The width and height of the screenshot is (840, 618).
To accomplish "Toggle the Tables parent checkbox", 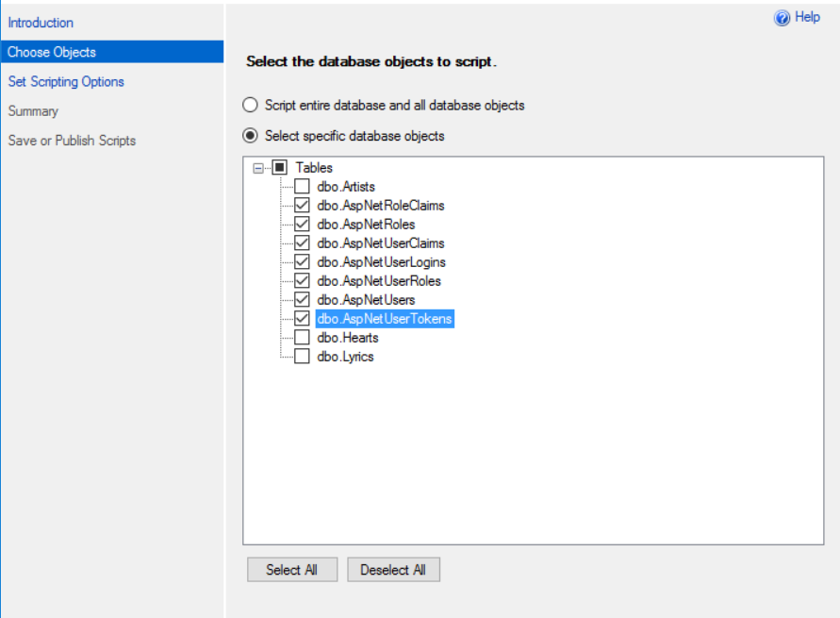I will point(280,168).
